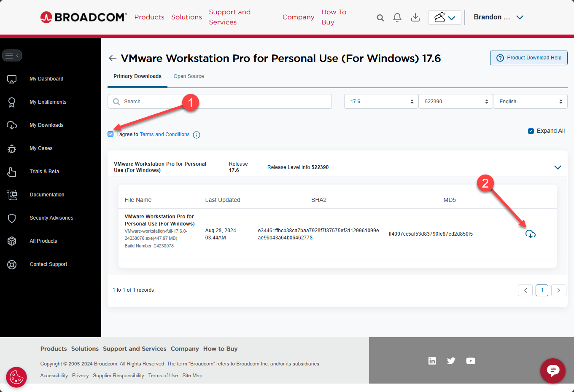Click the Product Download Help button

click(x=529, y=58)
